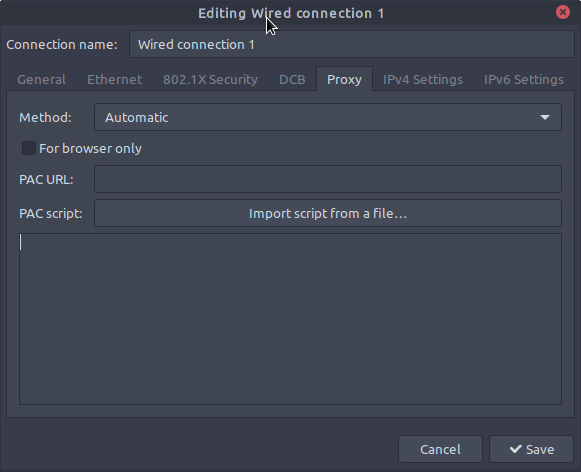This screenshot has height=472, width=581.
Task: Open the Automatic method combo box
Action: point(328,117)
